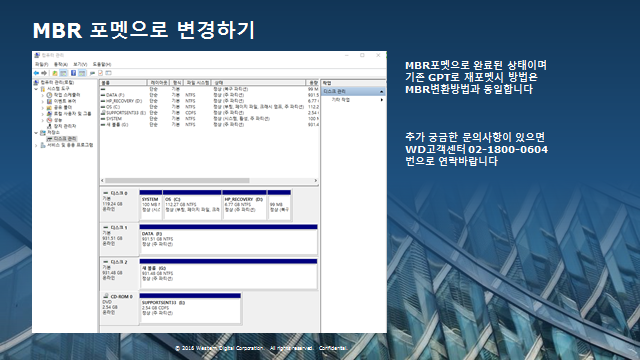This screenshot has width=640, height=360.
Task: Select SUPPORTSENT33 (E:) block on CD-ROM 0
Action: (x=190, y=309)
